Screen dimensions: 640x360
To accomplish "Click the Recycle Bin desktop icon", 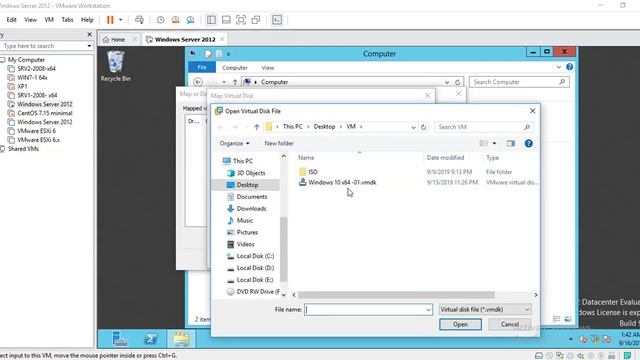I will [116, 66].
